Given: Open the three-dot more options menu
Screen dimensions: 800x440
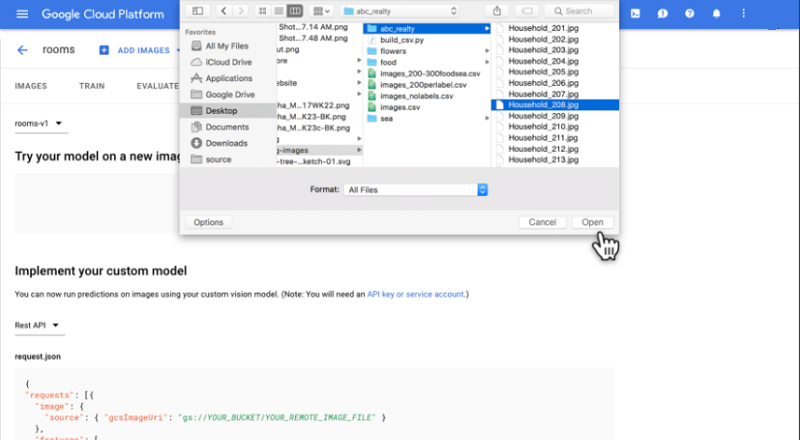Looking at the screenshot, I should coord(743,15).
